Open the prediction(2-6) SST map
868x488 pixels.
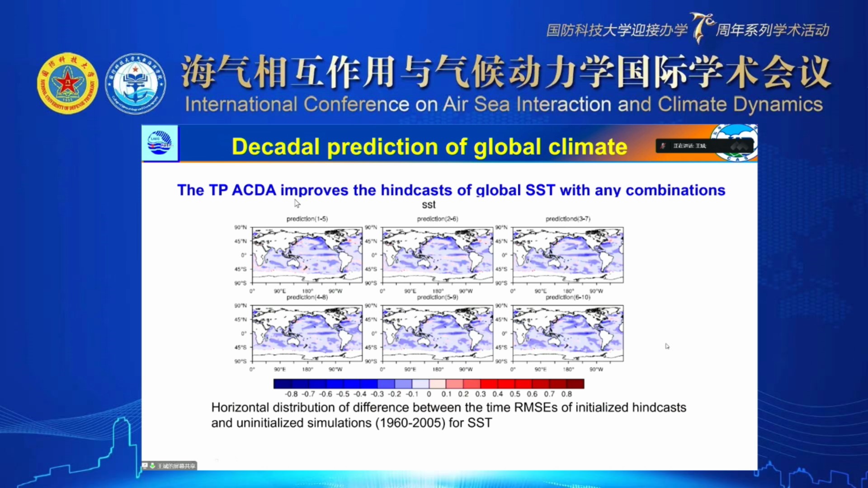pos(438,255)
